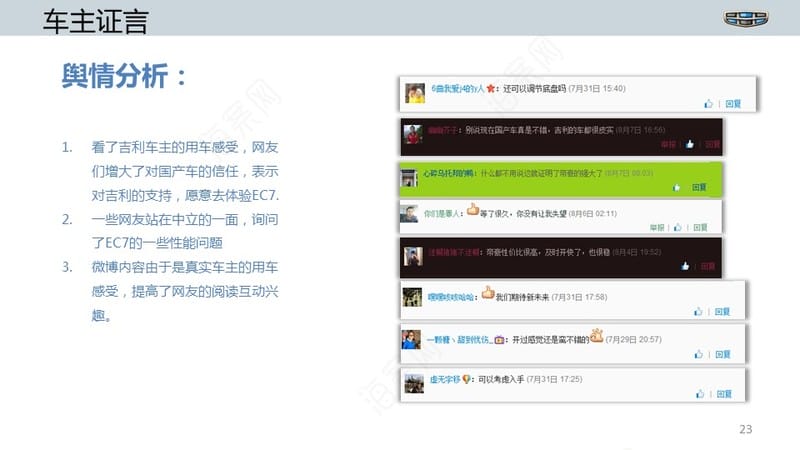Open username link on the 7月31日 15:40 comment
Image resolution: width=800 pixels, height=450 pixels.
point(458,89)
